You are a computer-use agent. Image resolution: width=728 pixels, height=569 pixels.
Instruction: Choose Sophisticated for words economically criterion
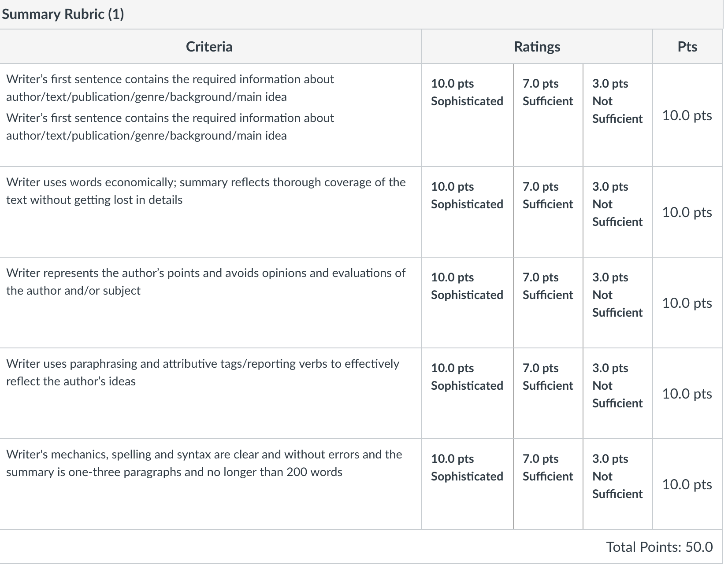click(x=467, y=212)
